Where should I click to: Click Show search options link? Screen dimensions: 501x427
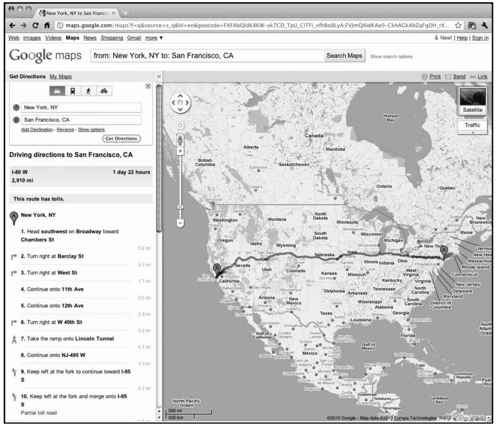(392, 56)
